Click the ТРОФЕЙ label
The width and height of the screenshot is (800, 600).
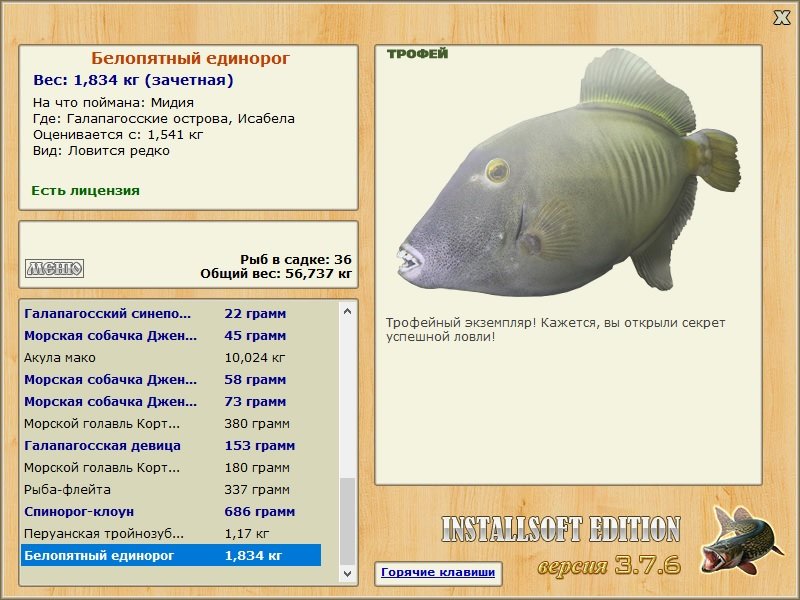coord(417,54)
